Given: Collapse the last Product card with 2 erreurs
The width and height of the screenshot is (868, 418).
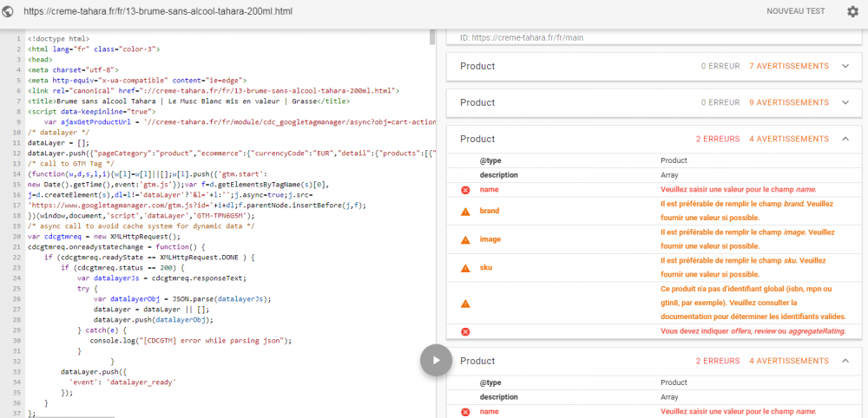Looking at the screenshot, I should pyautogui.click(x=845, y=361).
